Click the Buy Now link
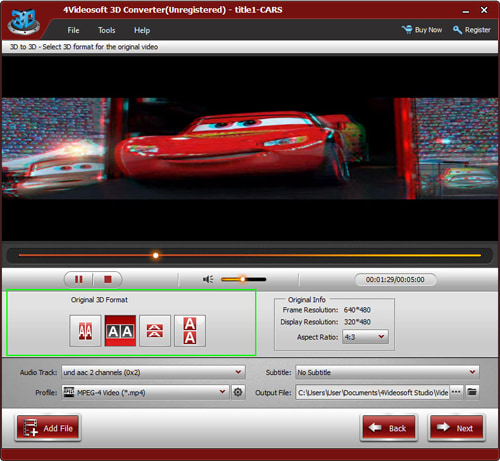500x461 pixels. (422, 30)
